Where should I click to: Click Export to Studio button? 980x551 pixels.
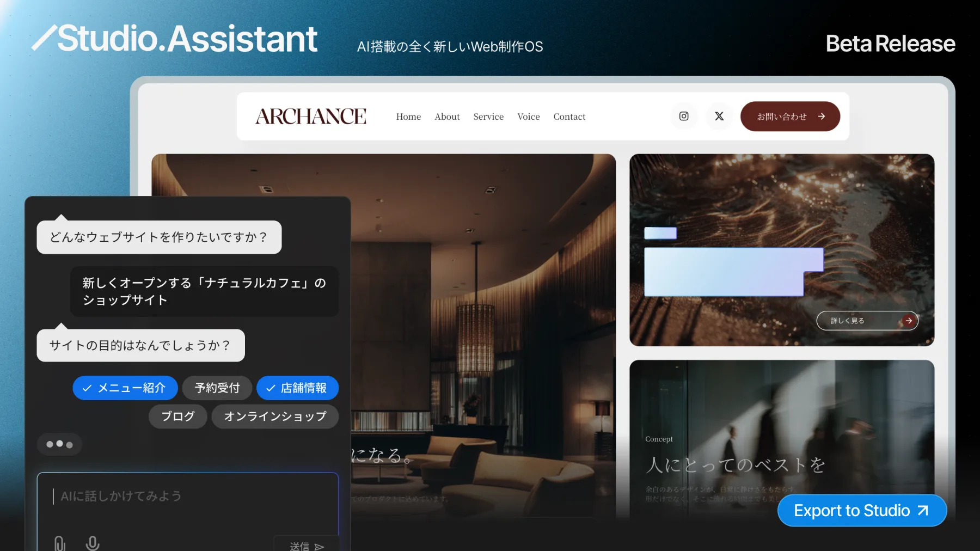pos(862,510)
